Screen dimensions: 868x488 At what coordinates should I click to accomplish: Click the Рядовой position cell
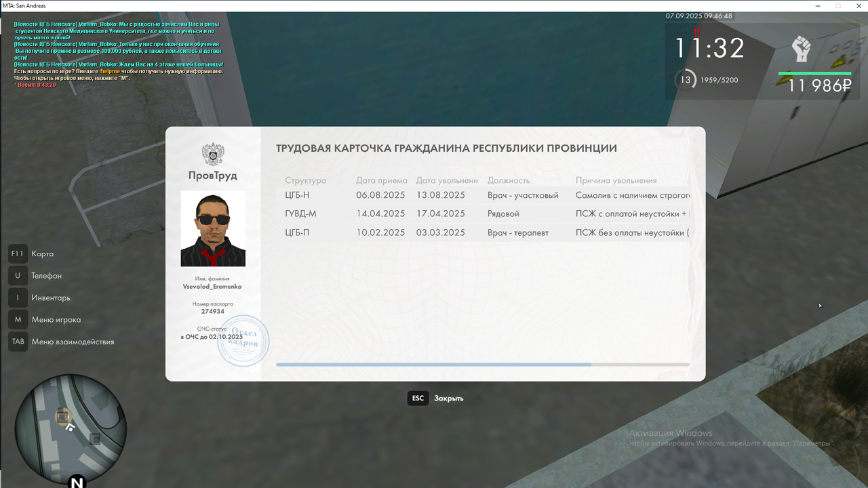point(503,213)
